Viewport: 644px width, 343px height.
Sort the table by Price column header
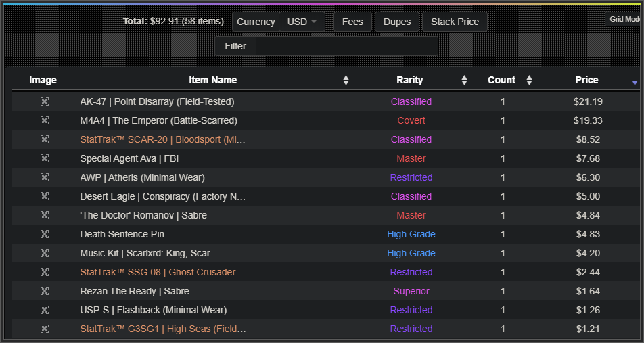click(x=586, y=80)
